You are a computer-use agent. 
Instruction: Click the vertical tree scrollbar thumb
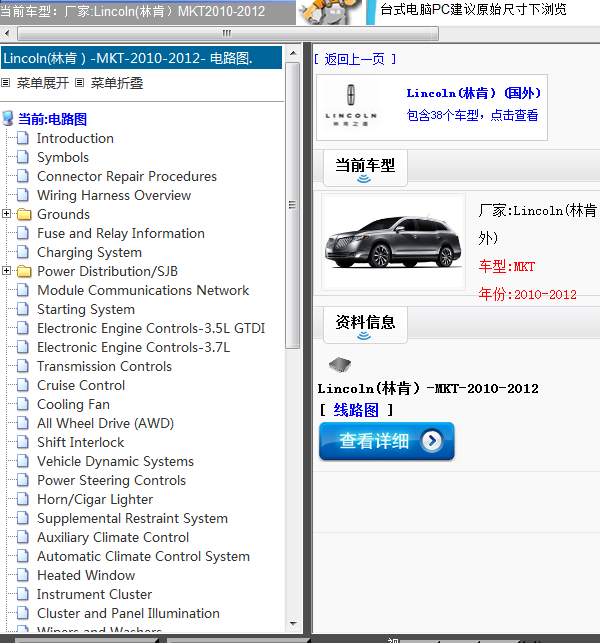292,205
